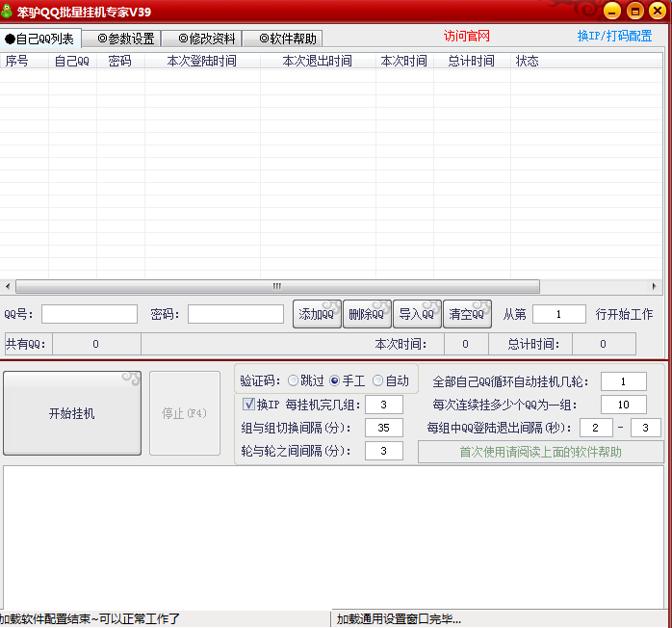Open the 参数设置 tab
The width and height of the screenshot is (672, 628).
pyautogui.click(x=121, y=39)
